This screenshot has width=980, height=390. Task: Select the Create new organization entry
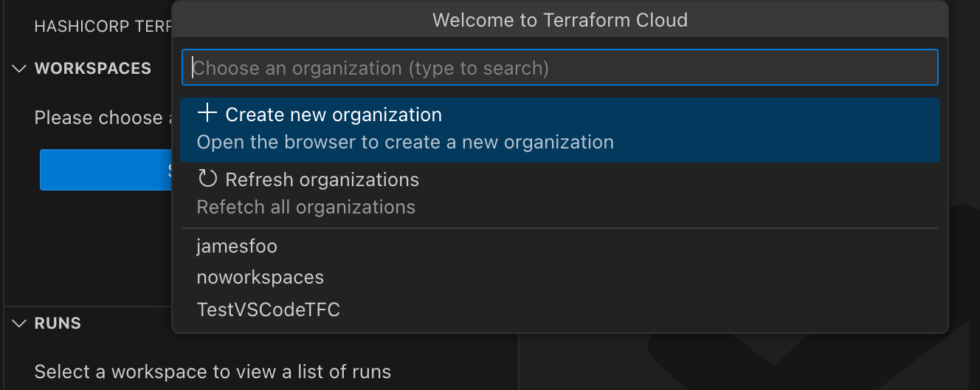(x=560, y=129)
